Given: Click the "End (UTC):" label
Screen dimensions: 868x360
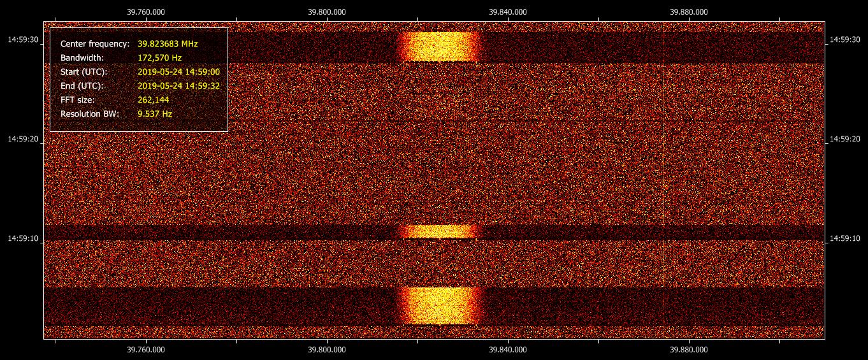Looking at the screenshot, I should pyautogui.click(x=82, y=86).
